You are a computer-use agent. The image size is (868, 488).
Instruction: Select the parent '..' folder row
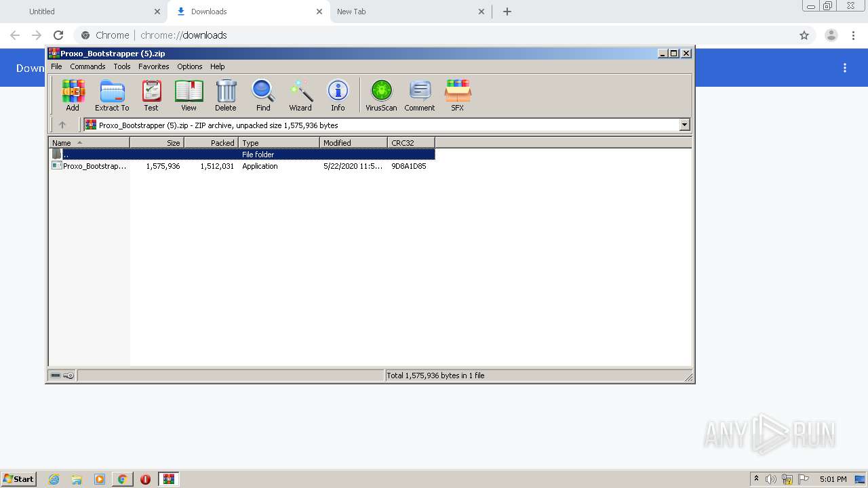[243, 155]
